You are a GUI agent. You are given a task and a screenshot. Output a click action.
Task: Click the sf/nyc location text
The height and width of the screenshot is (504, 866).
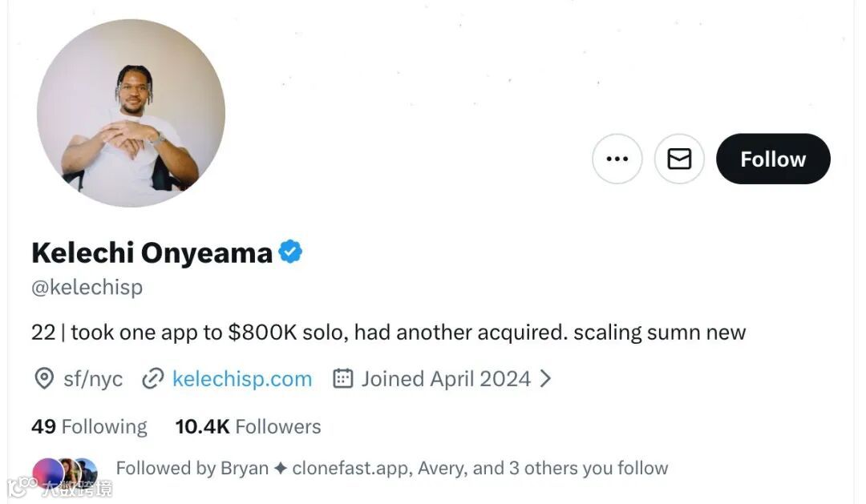point(93,378)
